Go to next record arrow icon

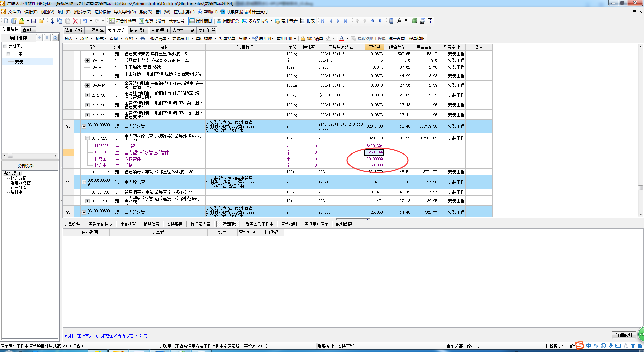[x=338, y=21]
